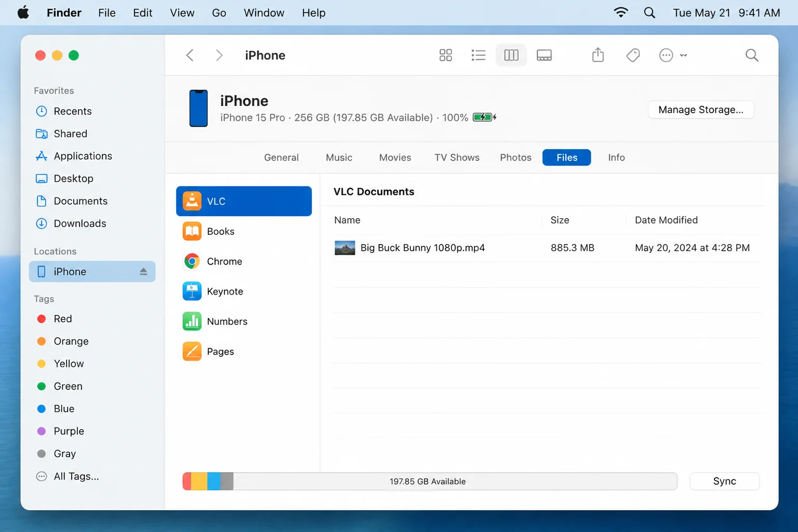798x532 pixels.
Task: Open Spotlight search in menu bar
Action: [649, 12]
